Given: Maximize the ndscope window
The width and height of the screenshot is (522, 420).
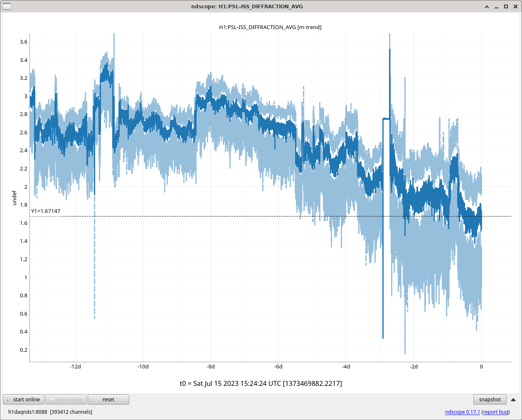Looking at the screenshot, I should click(x=506, y=7).
